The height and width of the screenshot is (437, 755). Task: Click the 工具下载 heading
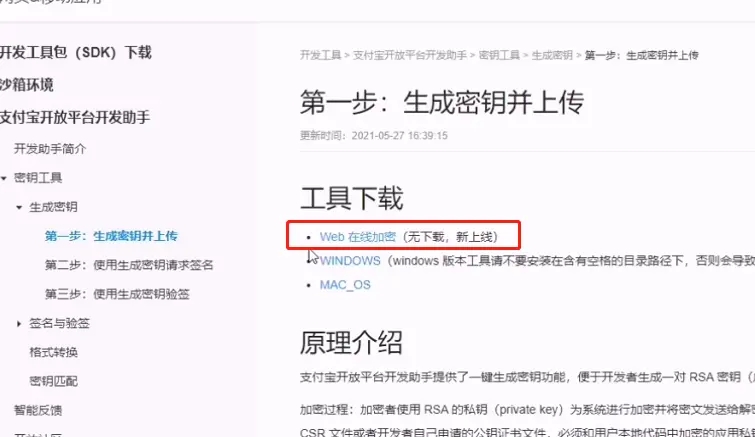pyautogui.click(x=351, y=198)
